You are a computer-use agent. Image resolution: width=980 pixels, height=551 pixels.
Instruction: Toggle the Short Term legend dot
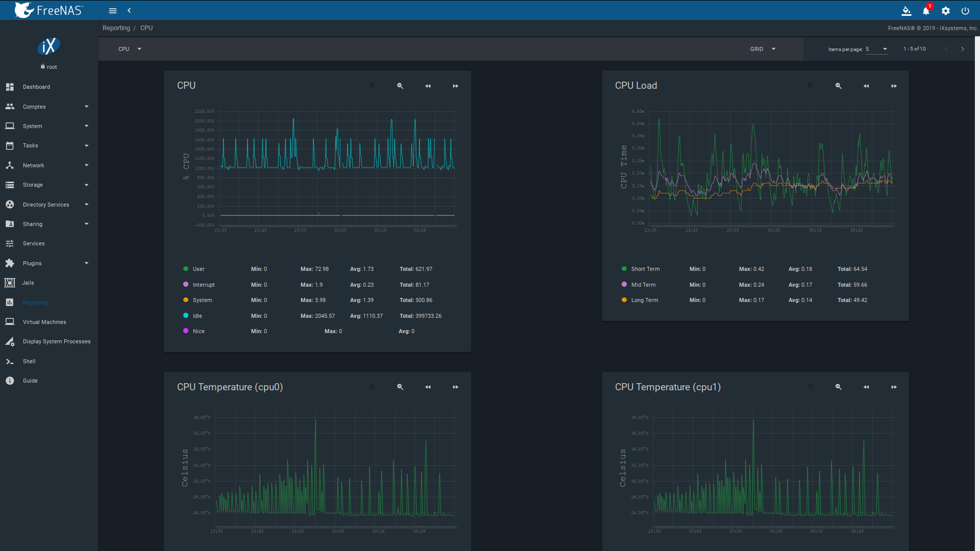[624, 269]
